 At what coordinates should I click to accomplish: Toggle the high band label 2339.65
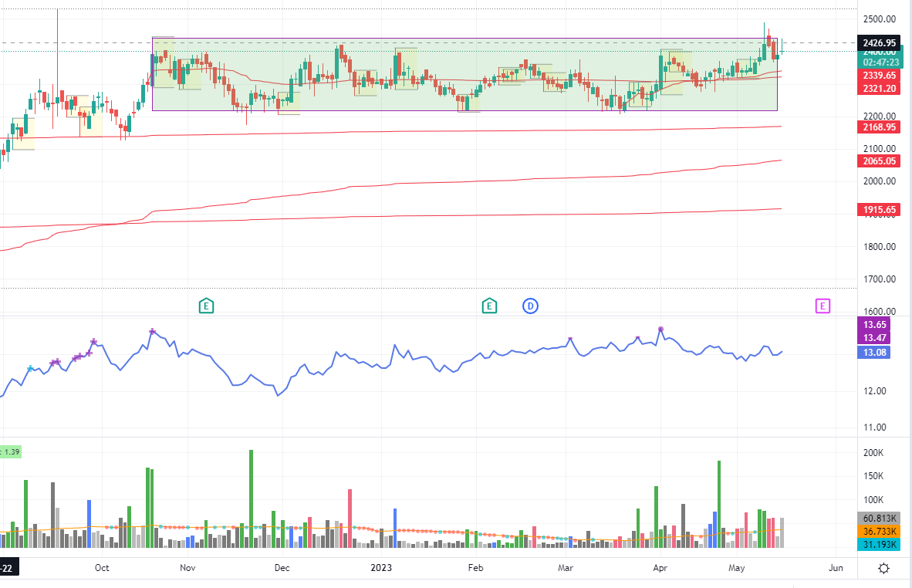pyautogui.click(x=879, y=75)
